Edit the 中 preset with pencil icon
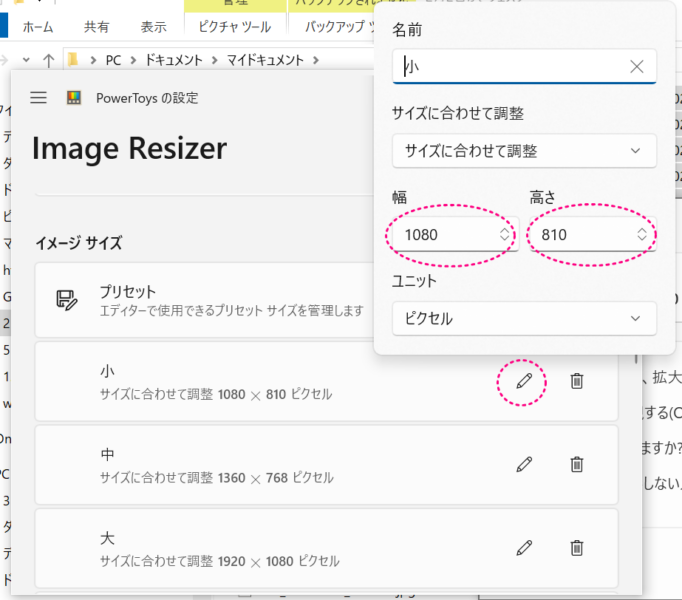This screenshot has width=682, height=600. coord(524,464)
